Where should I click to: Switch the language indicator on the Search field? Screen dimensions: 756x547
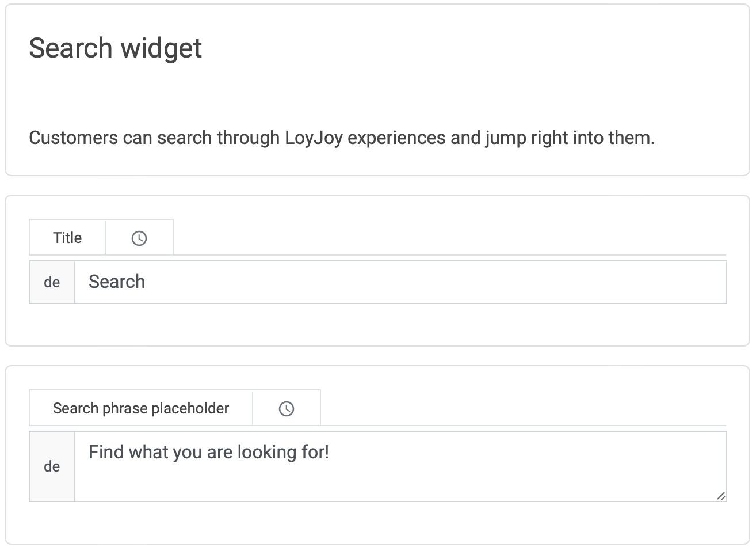click(52, 282)
